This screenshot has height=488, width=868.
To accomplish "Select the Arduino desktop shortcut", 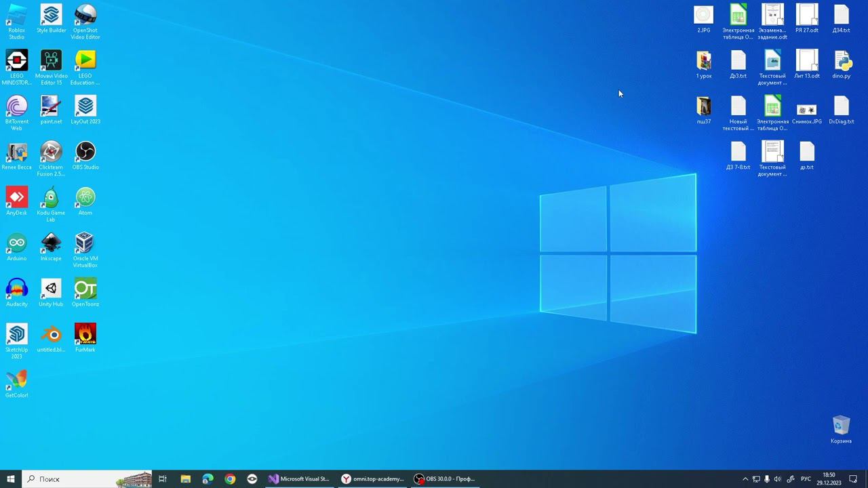I will (17, 246).
